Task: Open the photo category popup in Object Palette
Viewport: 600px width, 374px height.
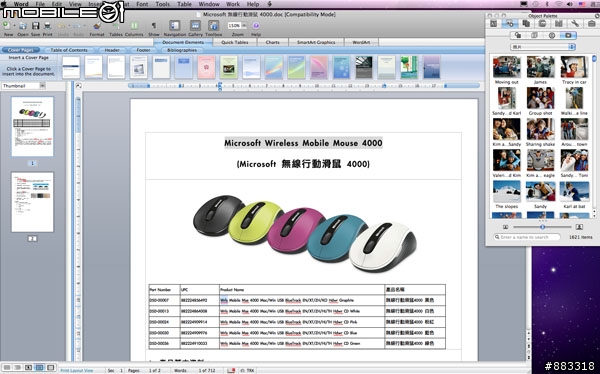Action: pos(543,47)
